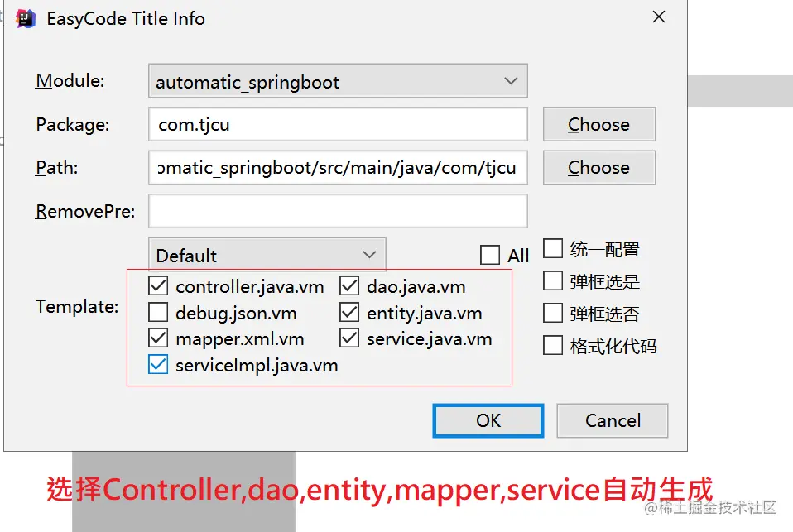Click the RemovePre input field
Viewport: 793px width, 532px height.
[x=338, y=211]
